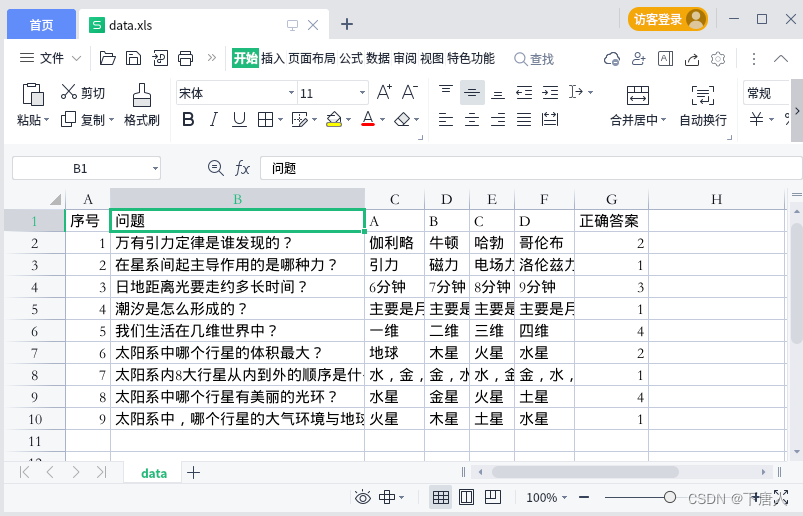
Task: Toggle italic formatting
Action: click(x=214, y=120)
